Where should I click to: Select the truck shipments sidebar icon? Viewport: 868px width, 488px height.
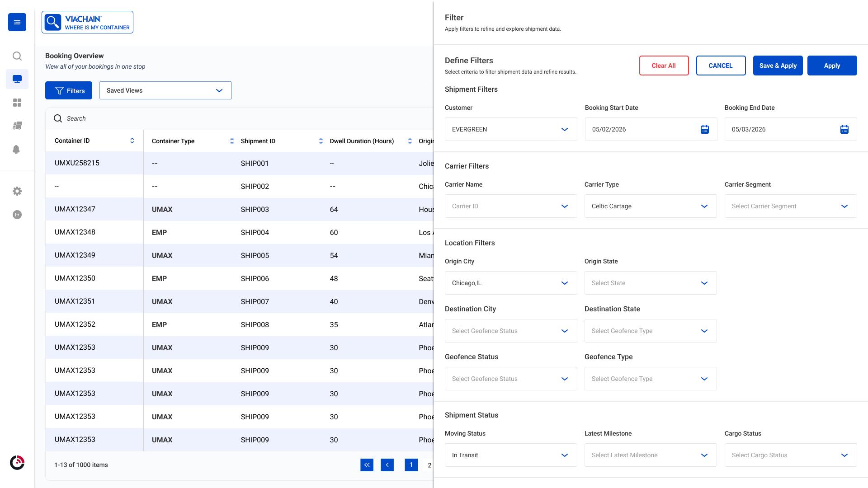[17, 126]
